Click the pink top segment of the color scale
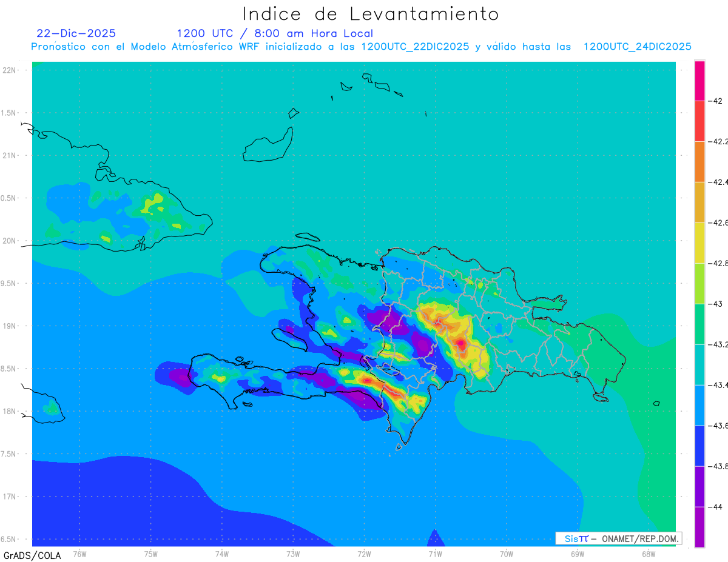The width and height of the screenshot is (728, 562). [x=699, y=81]
